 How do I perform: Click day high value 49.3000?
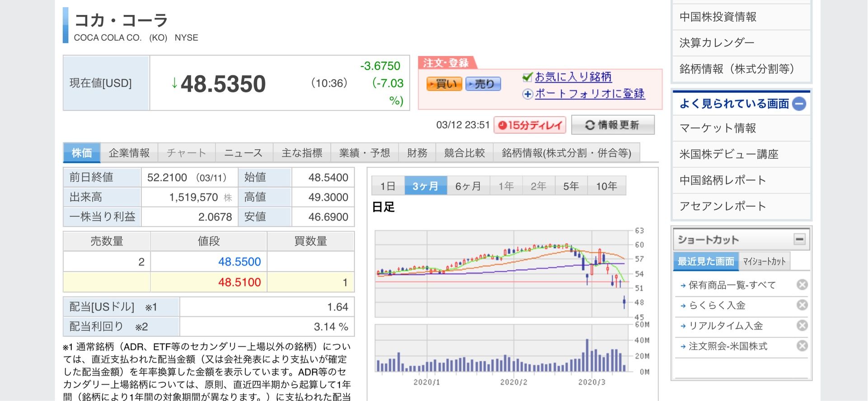[328, 198]
